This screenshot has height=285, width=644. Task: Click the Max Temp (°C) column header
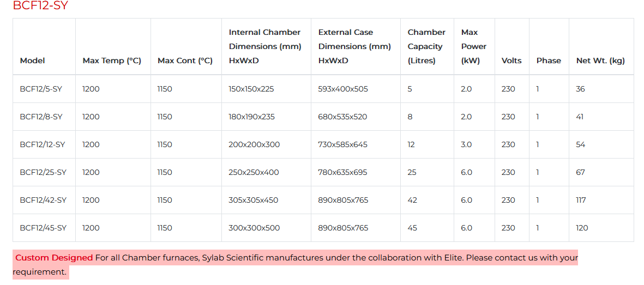tap(112, 60)
